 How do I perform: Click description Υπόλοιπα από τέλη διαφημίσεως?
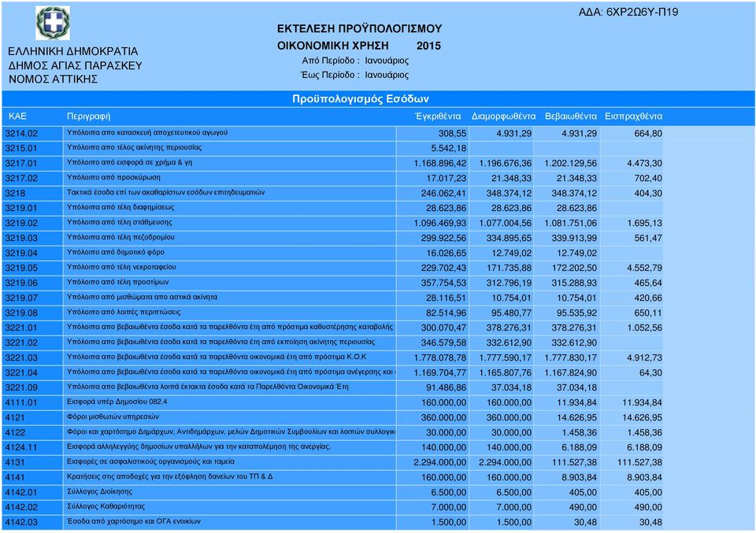120,207
